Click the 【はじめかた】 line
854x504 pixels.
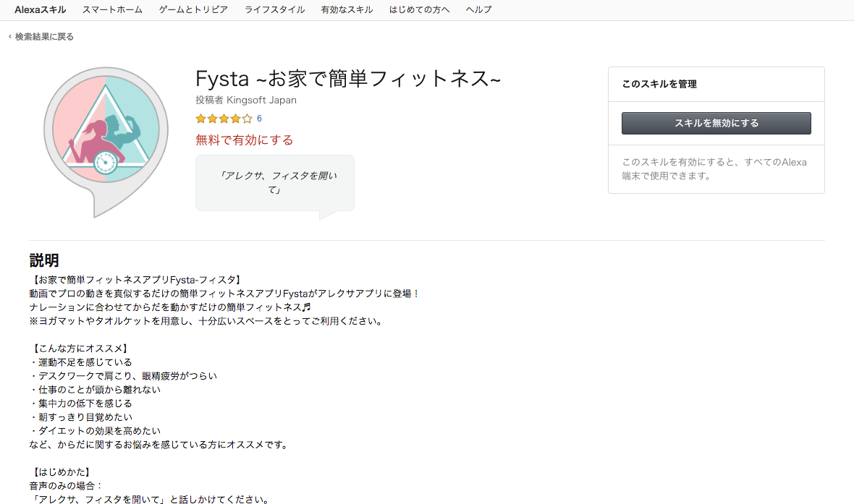click(61, 472)
